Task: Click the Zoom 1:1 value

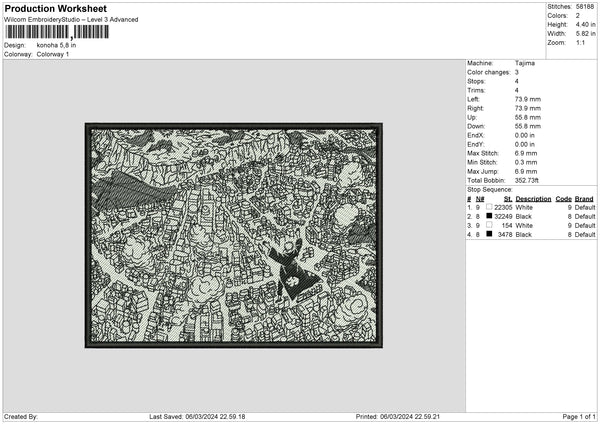Action: pyautogui.click(x=583, y=44)
